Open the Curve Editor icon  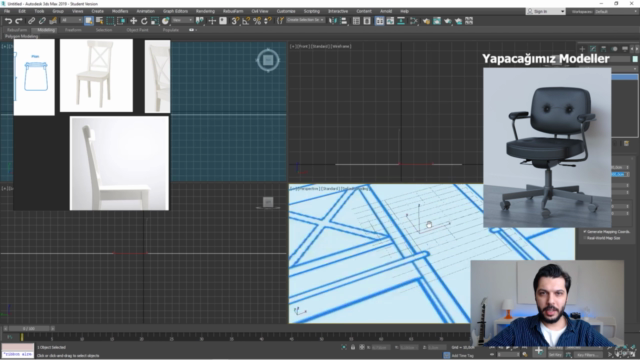(390, 21)
